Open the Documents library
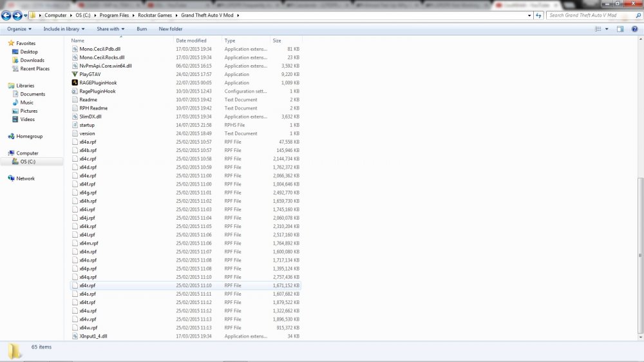Image resolution: width=644 pixels, height=362 pixels. 32,94
